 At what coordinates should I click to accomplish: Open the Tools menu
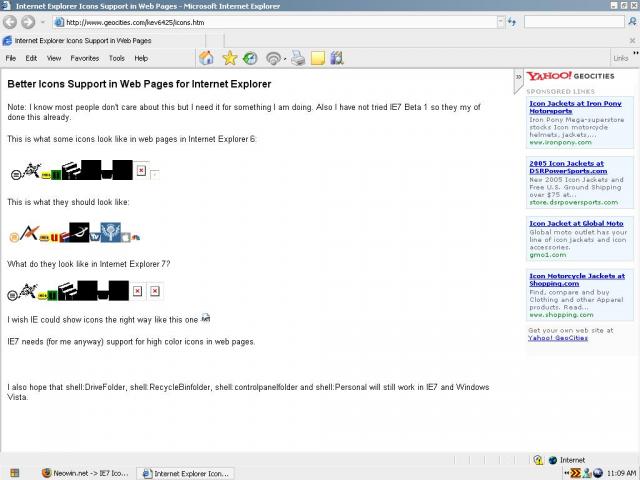117,58
